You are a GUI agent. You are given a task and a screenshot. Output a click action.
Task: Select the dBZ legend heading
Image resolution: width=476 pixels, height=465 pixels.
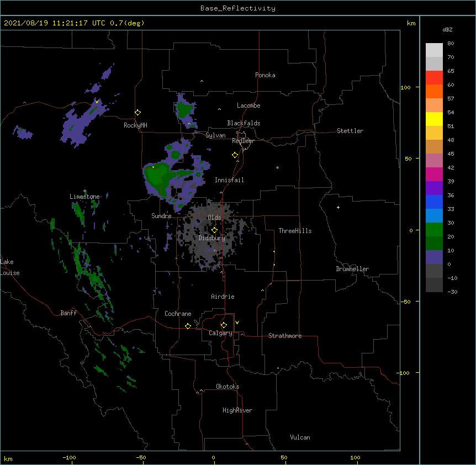coord(447,30)
